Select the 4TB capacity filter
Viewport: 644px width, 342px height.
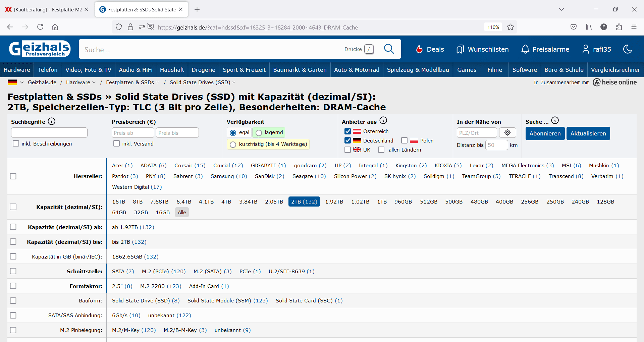coord(226,202)
